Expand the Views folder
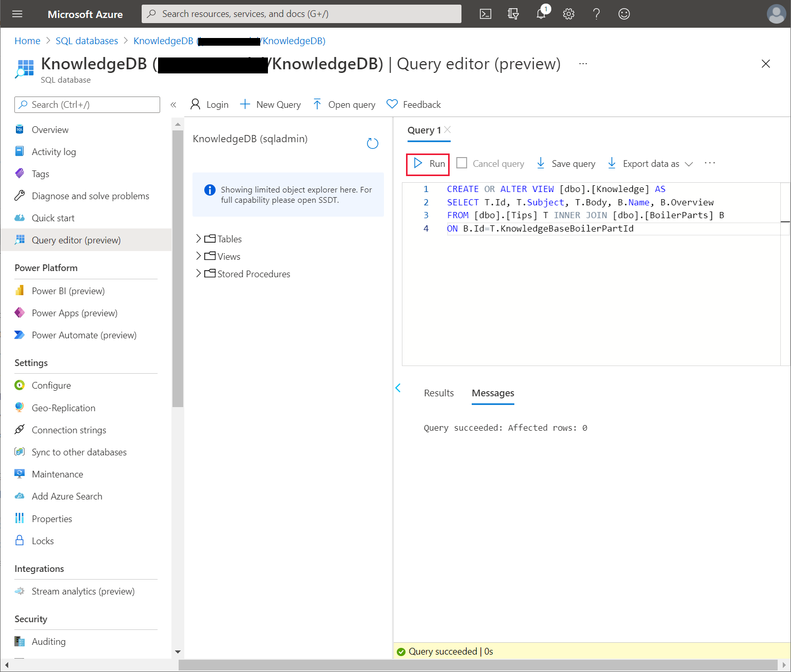 (x=199, y=256)
